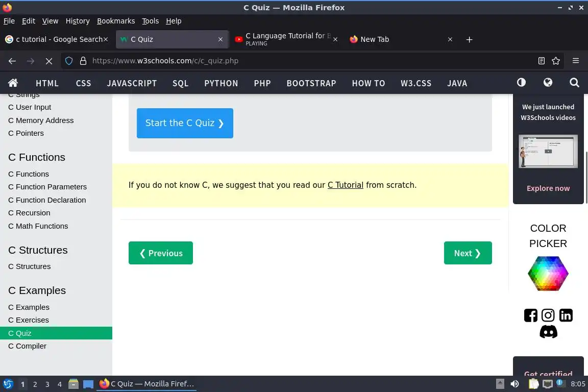Screen dimensions: 588x392
Task: Switch to workspace 4 in taskbar
Action: [59, 384]
